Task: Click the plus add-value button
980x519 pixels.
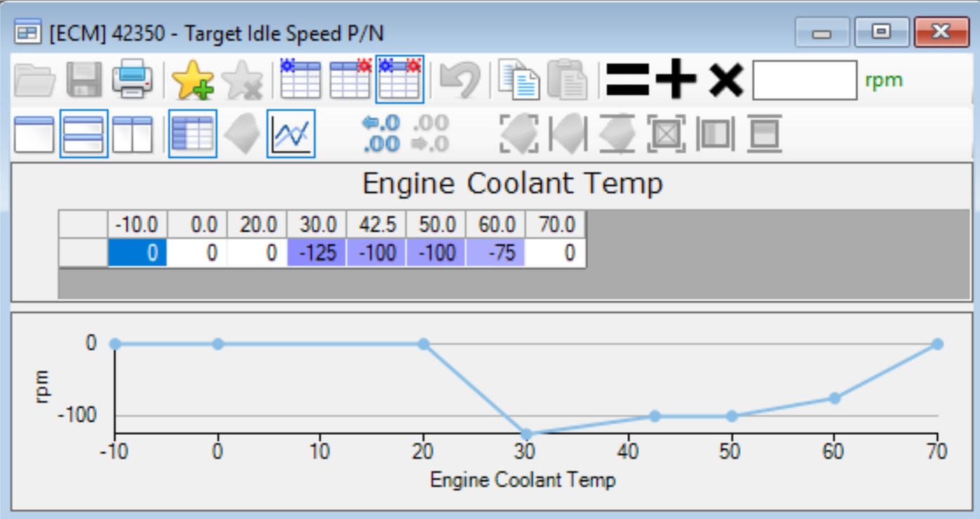Action: [x=676, y=80]
